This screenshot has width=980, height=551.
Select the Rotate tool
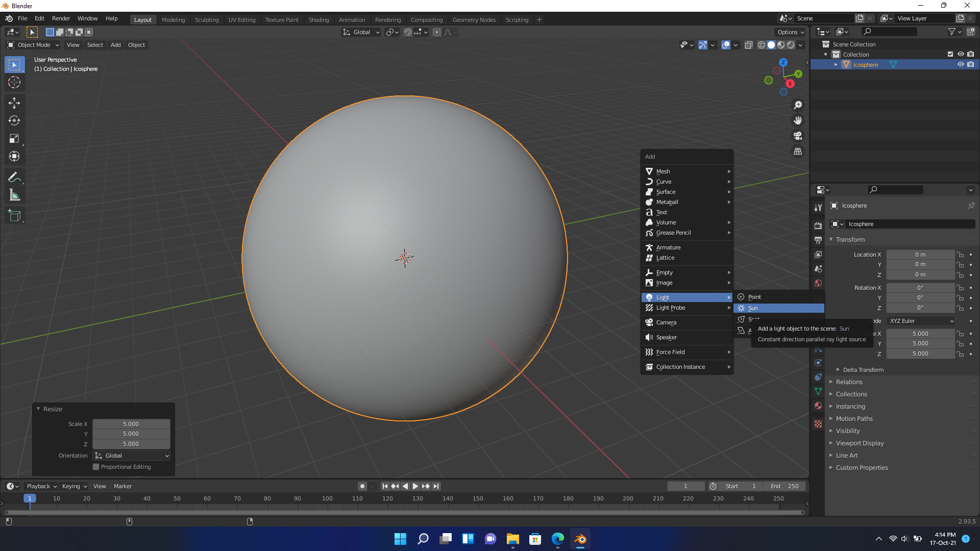tap(14, 121)
